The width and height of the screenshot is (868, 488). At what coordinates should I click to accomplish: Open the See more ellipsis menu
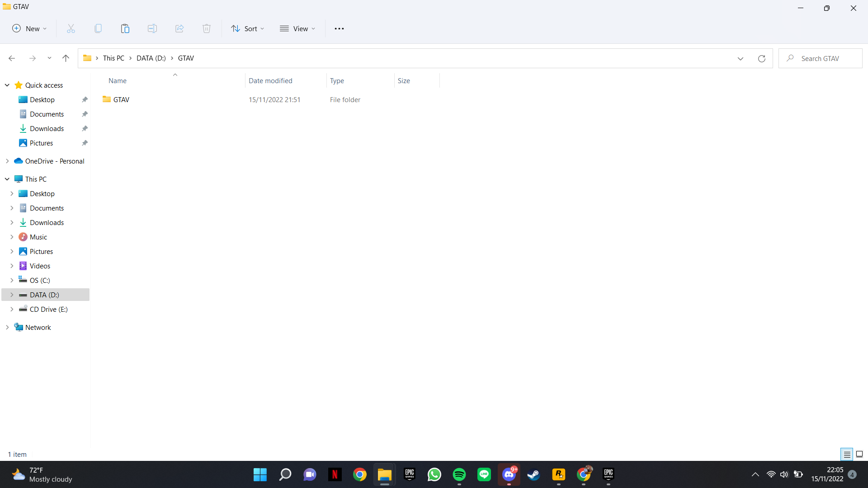coord(339,28)
